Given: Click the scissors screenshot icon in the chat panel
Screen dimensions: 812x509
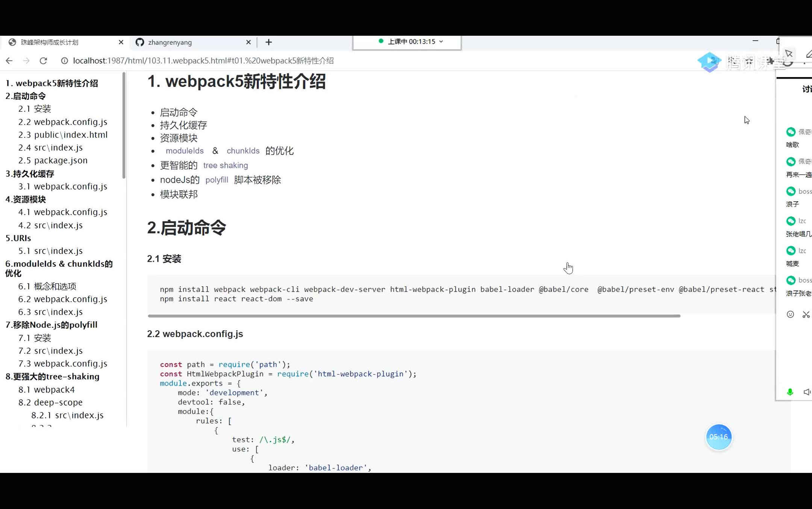Looking at the screenshot, I should [x=806, y=315].
